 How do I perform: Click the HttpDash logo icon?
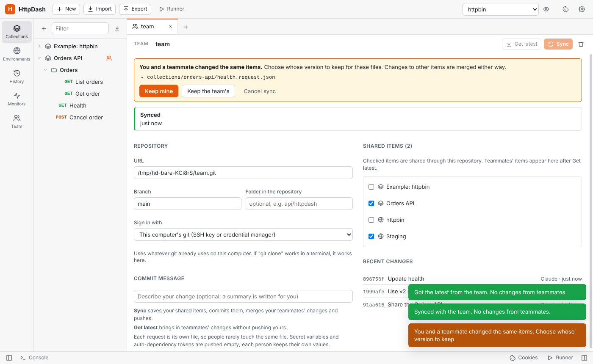10,9
